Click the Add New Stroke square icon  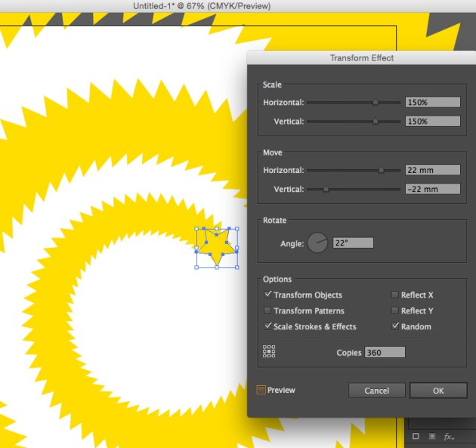pos(416,437)
